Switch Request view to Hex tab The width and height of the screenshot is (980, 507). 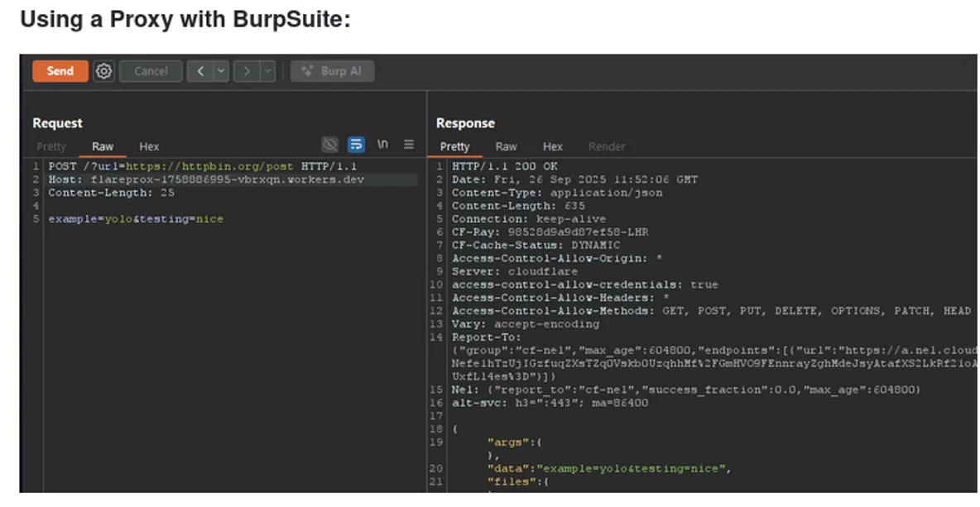[x=149, y=146]
